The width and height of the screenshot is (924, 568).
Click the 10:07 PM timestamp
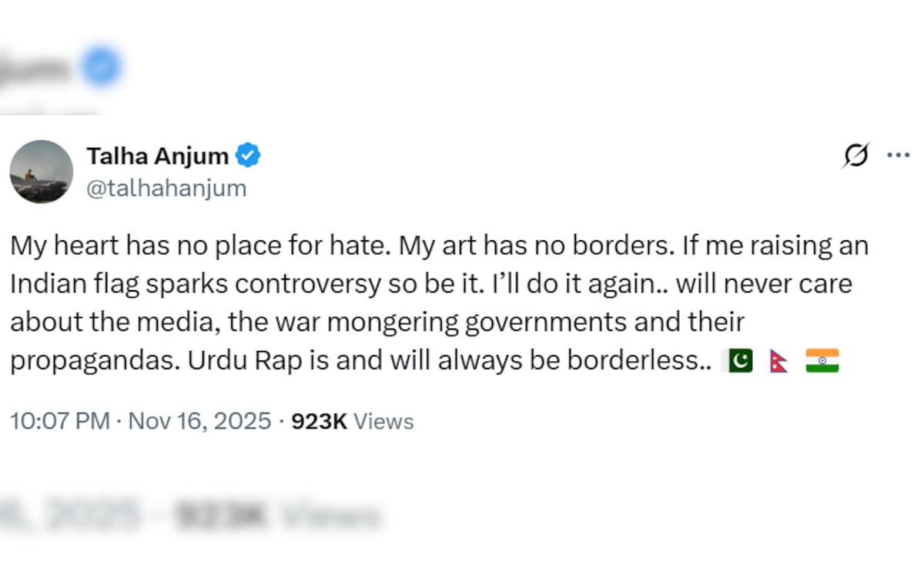[x=60, y=422]
